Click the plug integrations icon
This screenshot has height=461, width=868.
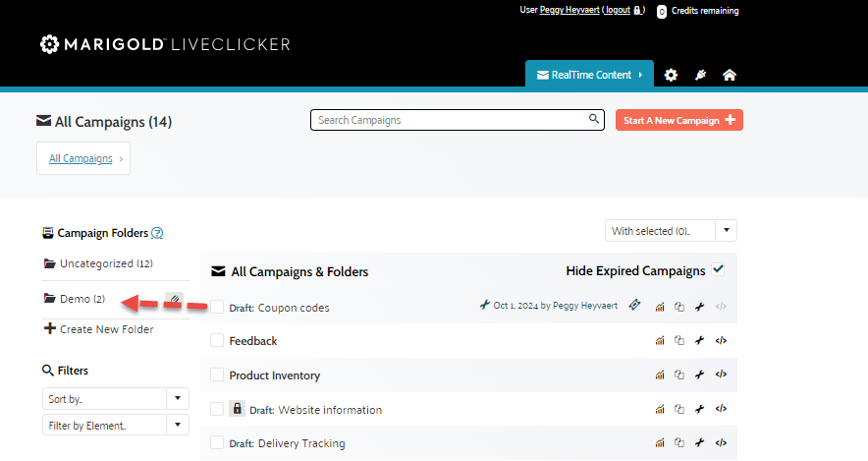700,75
